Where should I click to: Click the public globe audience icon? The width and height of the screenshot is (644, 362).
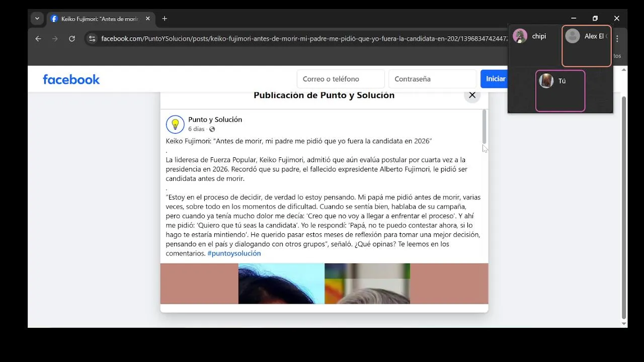212,129
